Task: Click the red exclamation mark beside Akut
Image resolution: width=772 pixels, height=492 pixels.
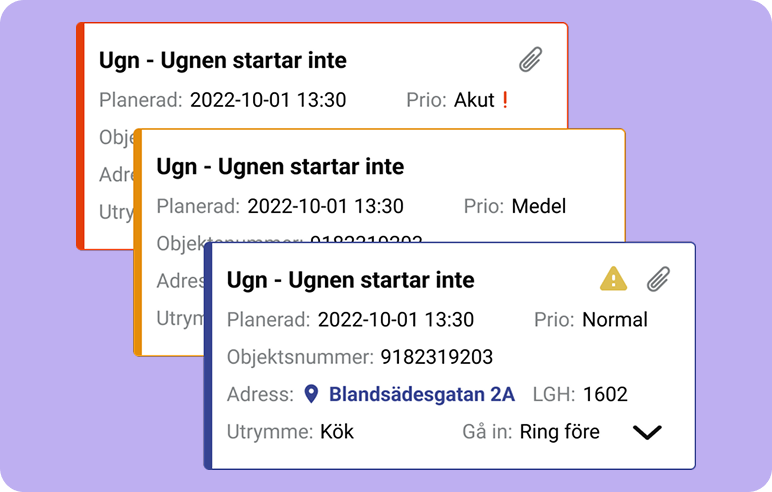Action: pos(505,100)
